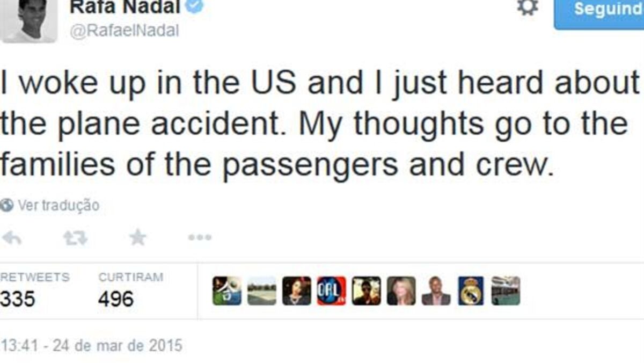Open the Real Madrid crest avatar
Image resolution: width=644 pixels, height=363 pixels.
[471, 291]
